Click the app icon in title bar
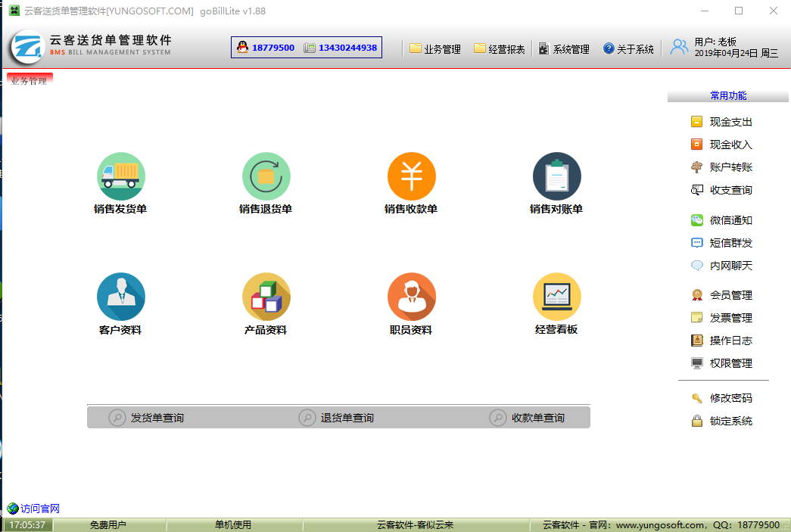 (x=14, y=11)
